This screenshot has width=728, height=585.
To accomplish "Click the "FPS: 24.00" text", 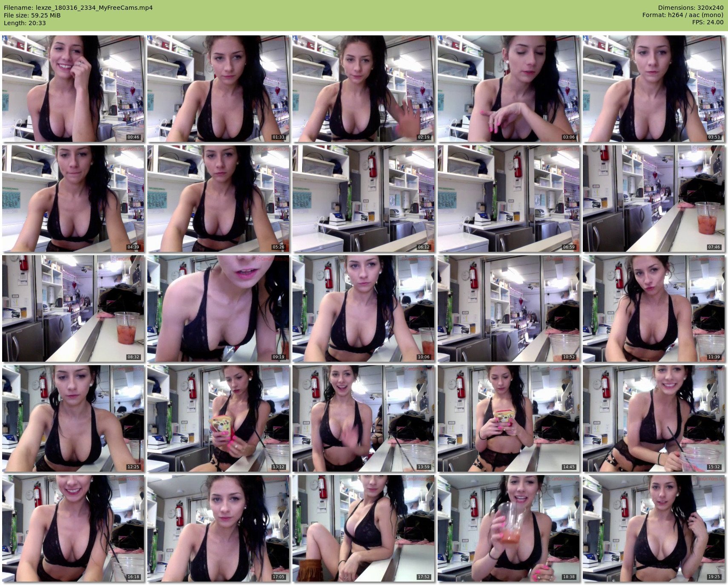I will point(708,23).
